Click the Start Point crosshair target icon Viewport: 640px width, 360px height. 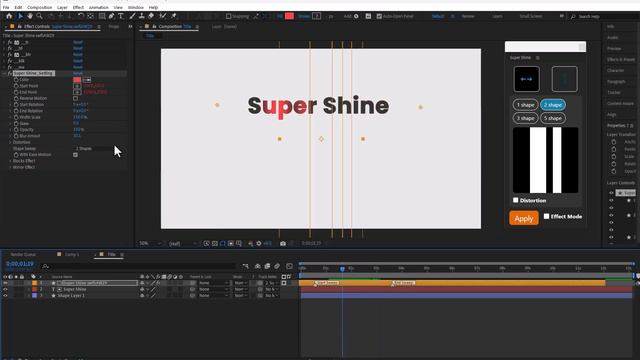[x=77, y=86]
